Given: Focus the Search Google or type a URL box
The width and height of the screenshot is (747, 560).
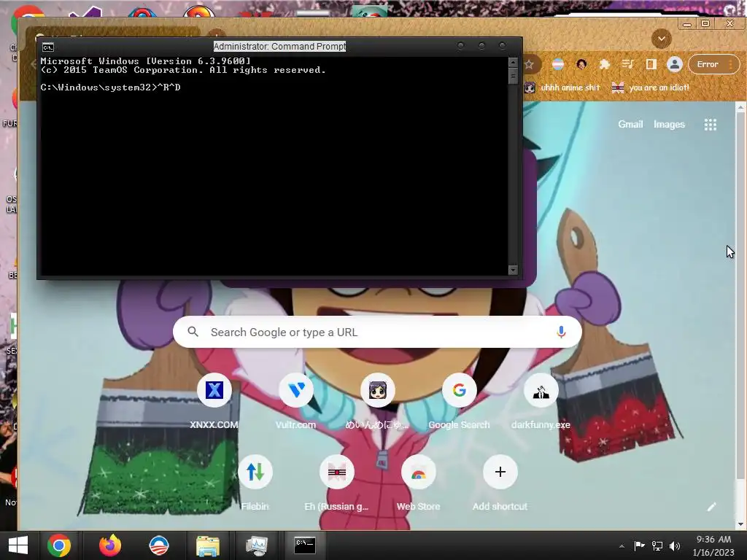Looking at the screenshot, I should pyautogui.click(x=377, y=332).
